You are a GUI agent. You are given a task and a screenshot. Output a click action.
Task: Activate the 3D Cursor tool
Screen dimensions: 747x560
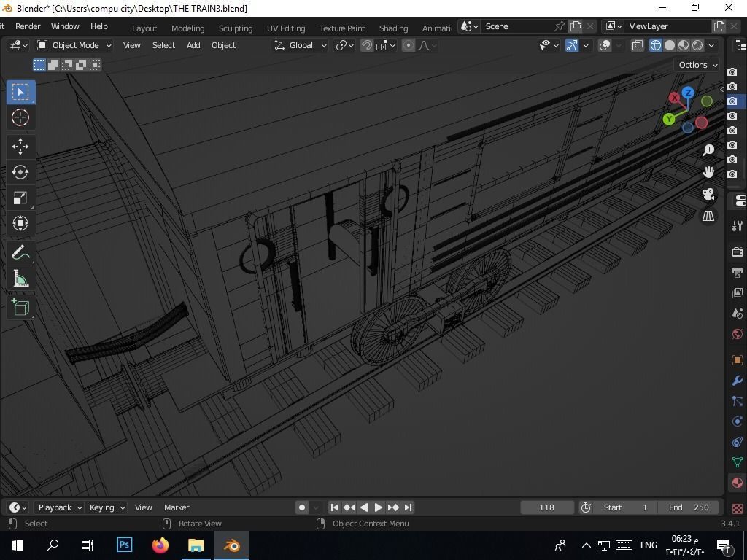tap(20, 117)
